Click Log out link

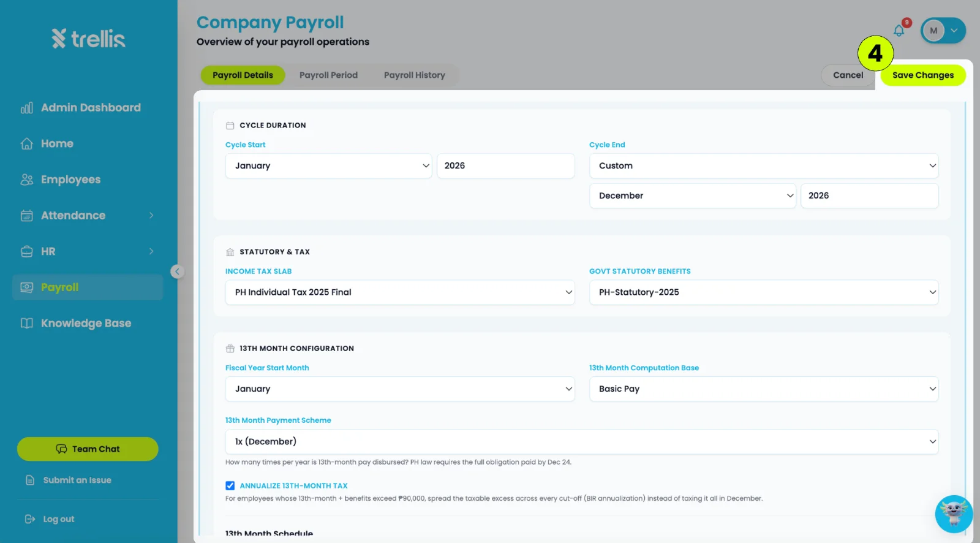[59, 519]
